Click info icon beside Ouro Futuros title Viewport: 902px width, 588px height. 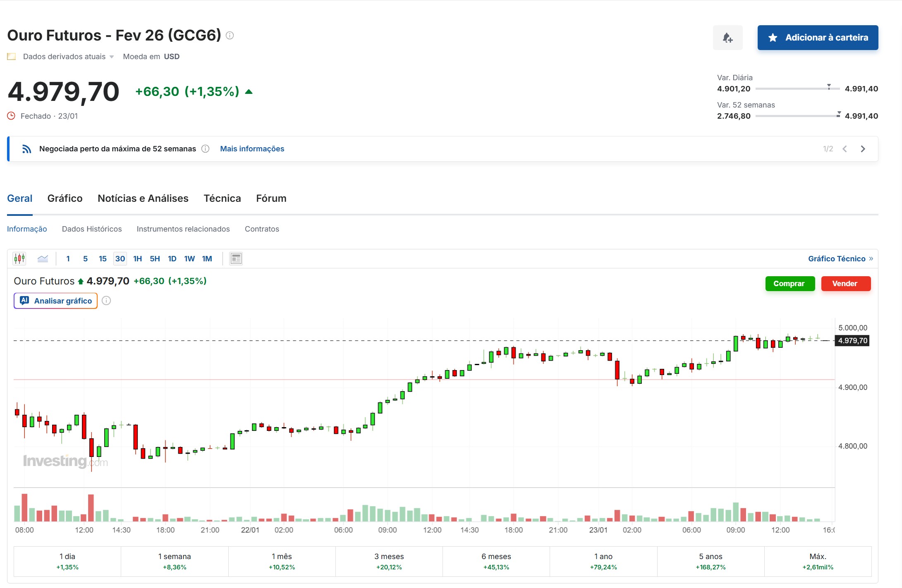(230, 36)
